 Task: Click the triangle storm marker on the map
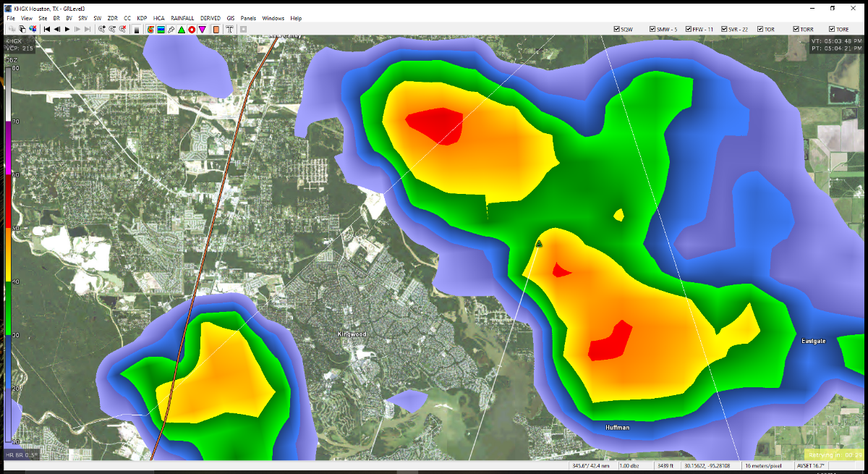(x=539, y=245)
